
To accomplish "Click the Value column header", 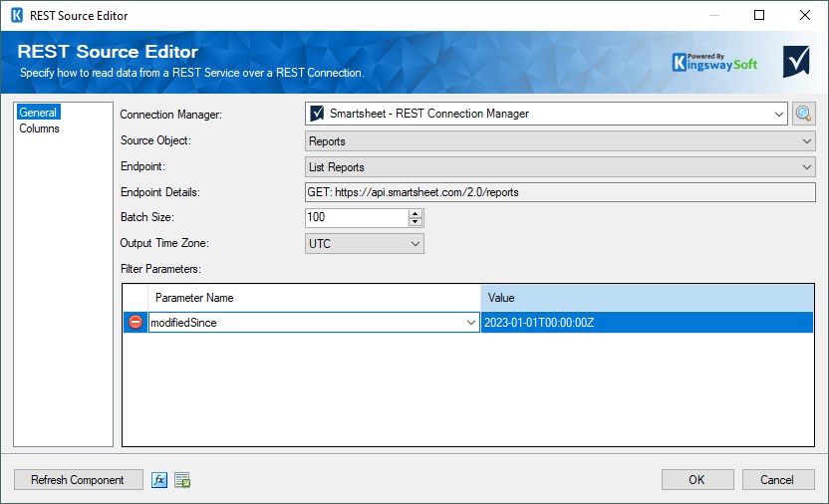I will point(647,298).
